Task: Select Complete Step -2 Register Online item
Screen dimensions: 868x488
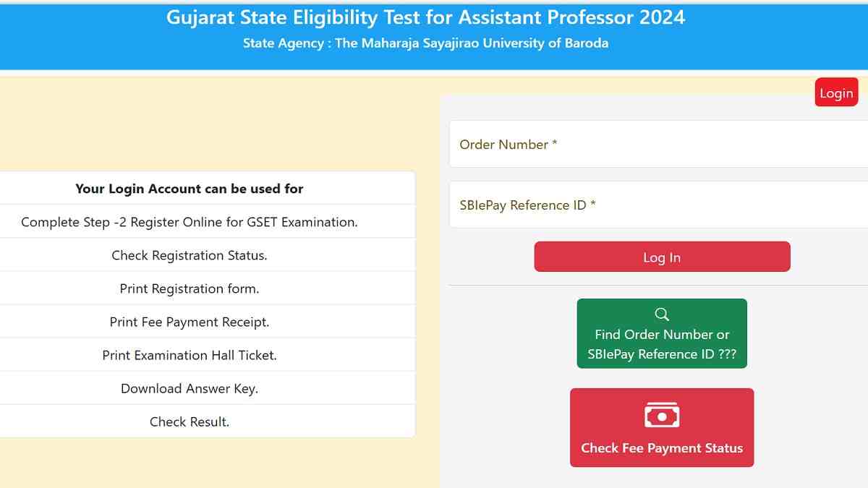Action: coord(190,222)
